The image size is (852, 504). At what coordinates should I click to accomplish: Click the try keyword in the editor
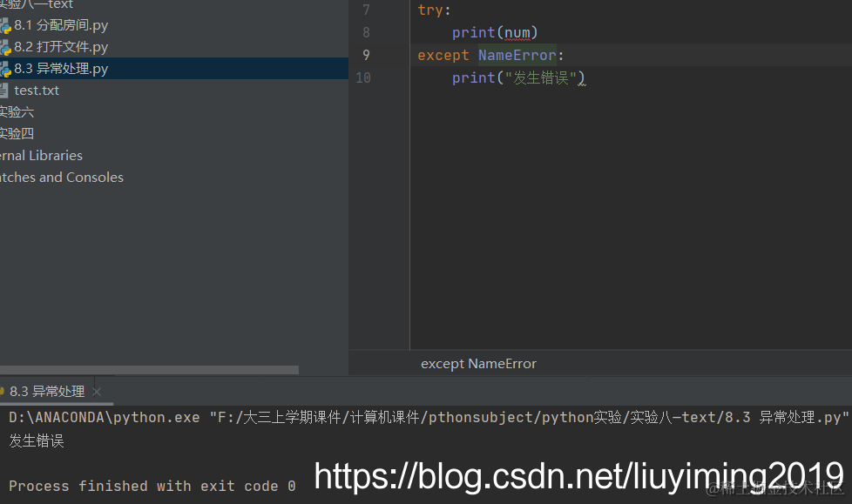pos(430,10)
